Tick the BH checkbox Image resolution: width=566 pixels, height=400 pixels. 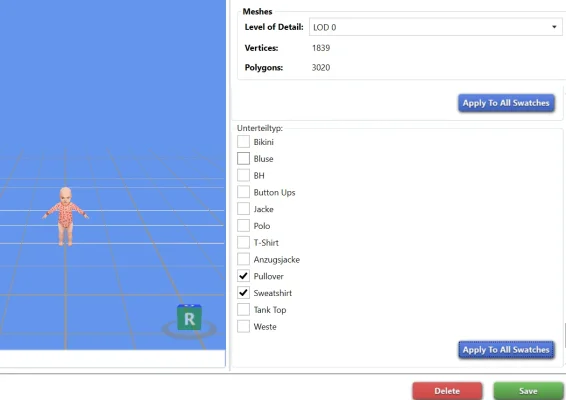point(243,175)
